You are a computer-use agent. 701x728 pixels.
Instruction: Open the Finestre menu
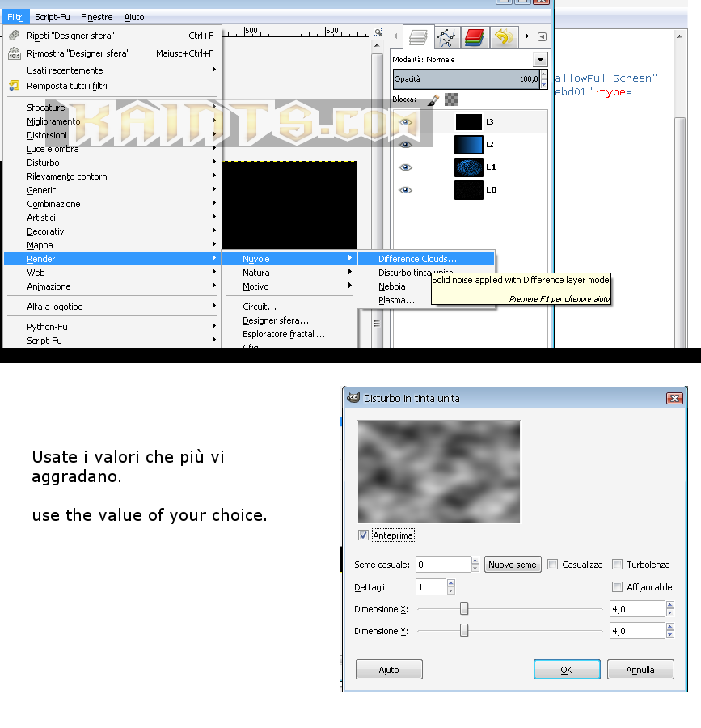[x=97, y=17]
